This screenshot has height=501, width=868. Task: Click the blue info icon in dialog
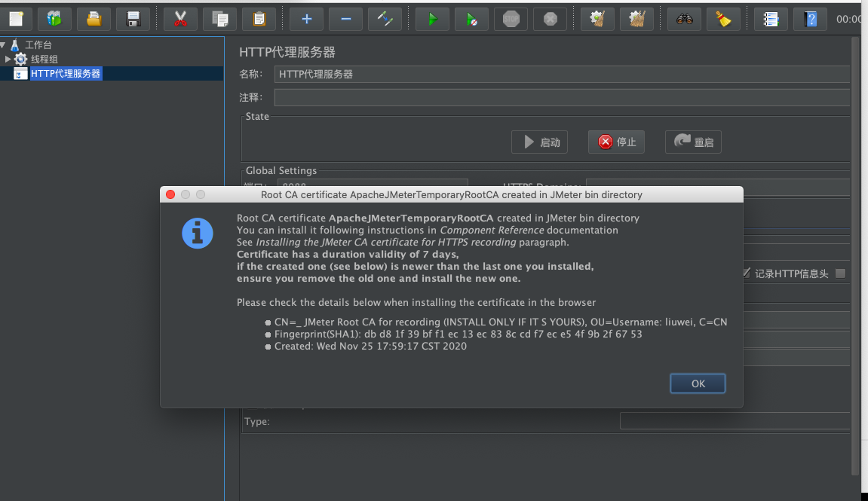point(198,234)
